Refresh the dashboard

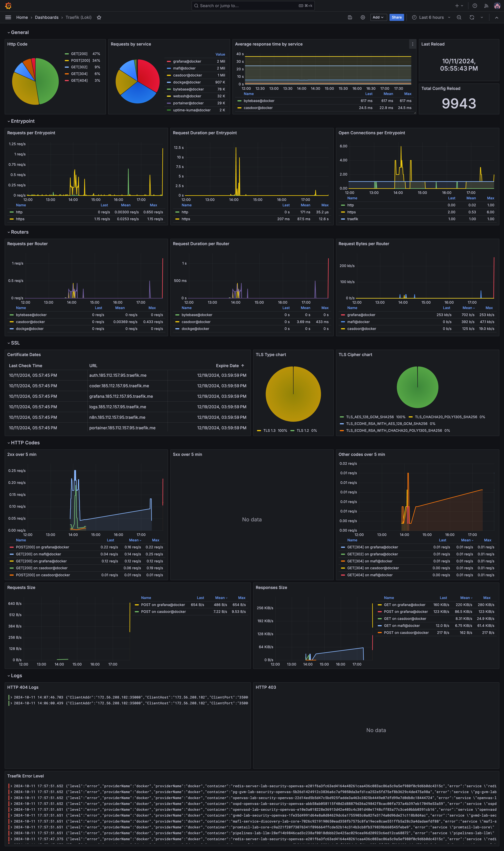tap(472, 17)
